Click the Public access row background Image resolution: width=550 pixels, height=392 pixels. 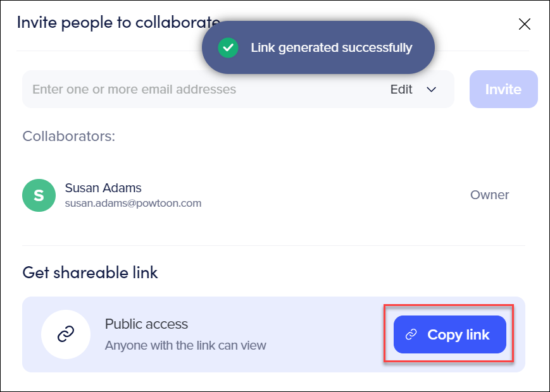[273, 334]
